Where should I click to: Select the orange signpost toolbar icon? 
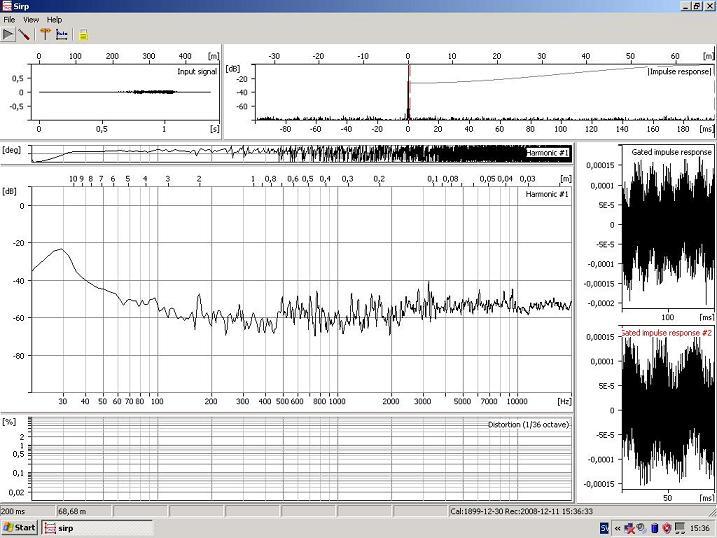tap(44, 34)
